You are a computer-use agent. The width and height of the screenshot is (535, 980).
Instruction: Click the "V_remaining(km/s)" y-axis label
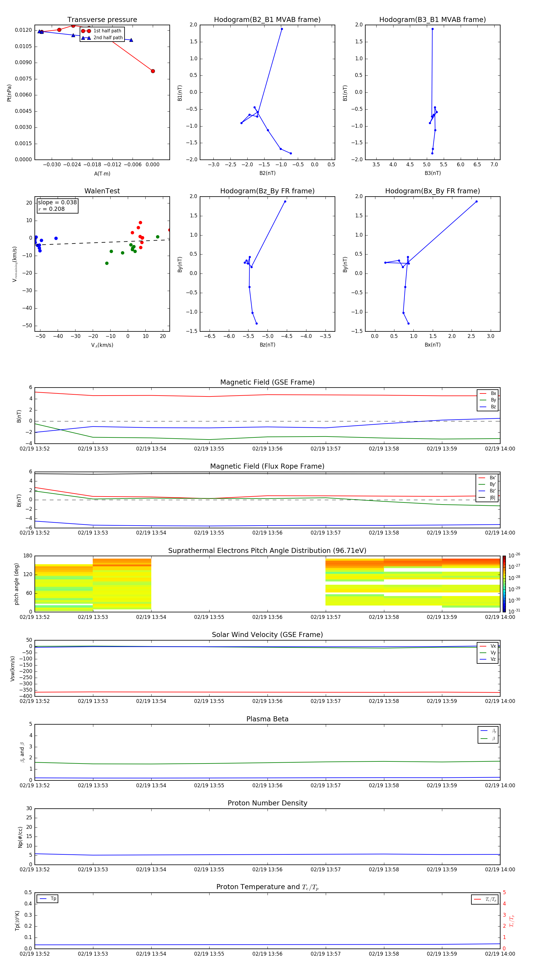tap(15, 264)
